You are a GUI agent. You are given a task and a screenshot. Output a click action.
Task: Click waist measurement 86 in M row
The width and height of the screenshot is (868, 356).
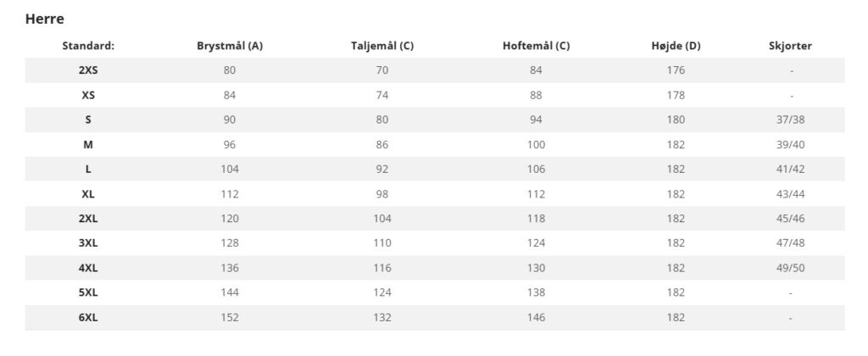(382, 145)
